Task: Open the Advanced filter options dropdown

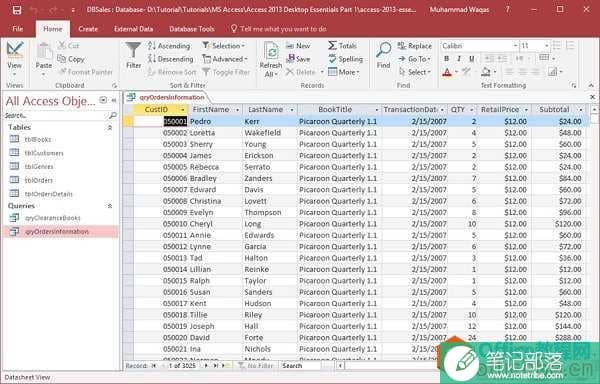Action: pos(225,59)
